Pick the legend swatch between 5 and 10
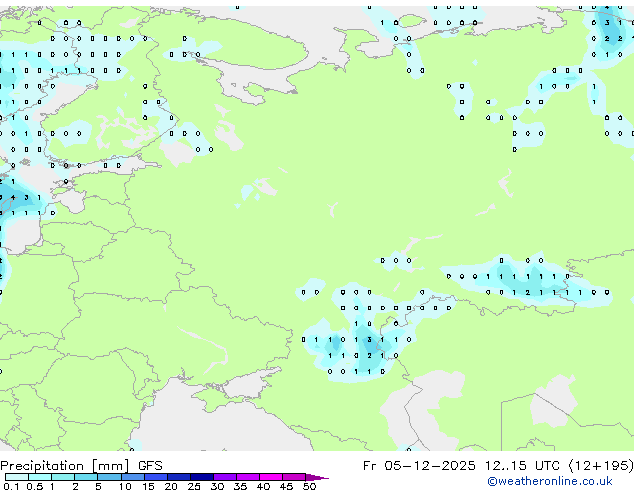 click(x=109, y=477)
